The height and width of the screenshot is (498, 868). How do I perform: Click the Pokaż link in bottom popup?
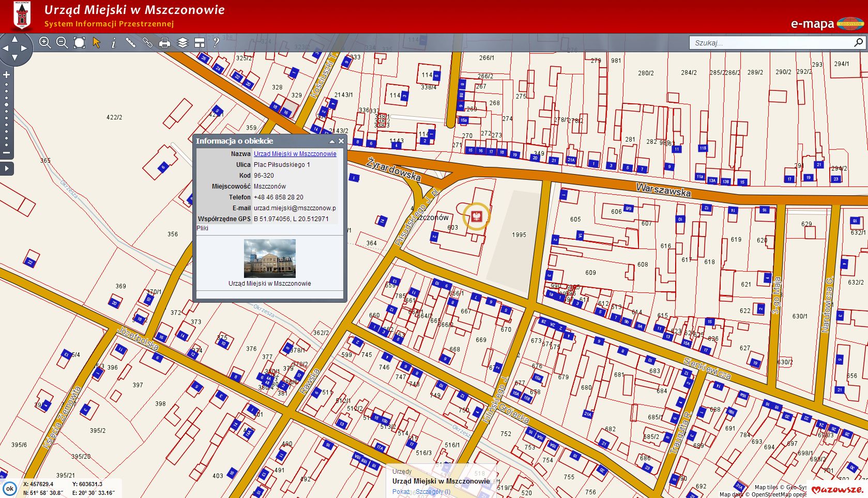(401, 492)
